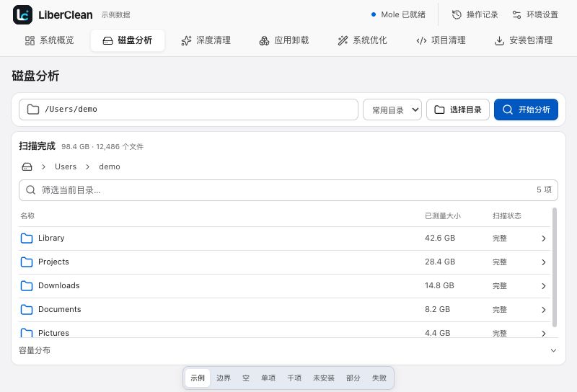Start scan with 开始分析 button
Screen dimensions: 577x392
(526, 110)
